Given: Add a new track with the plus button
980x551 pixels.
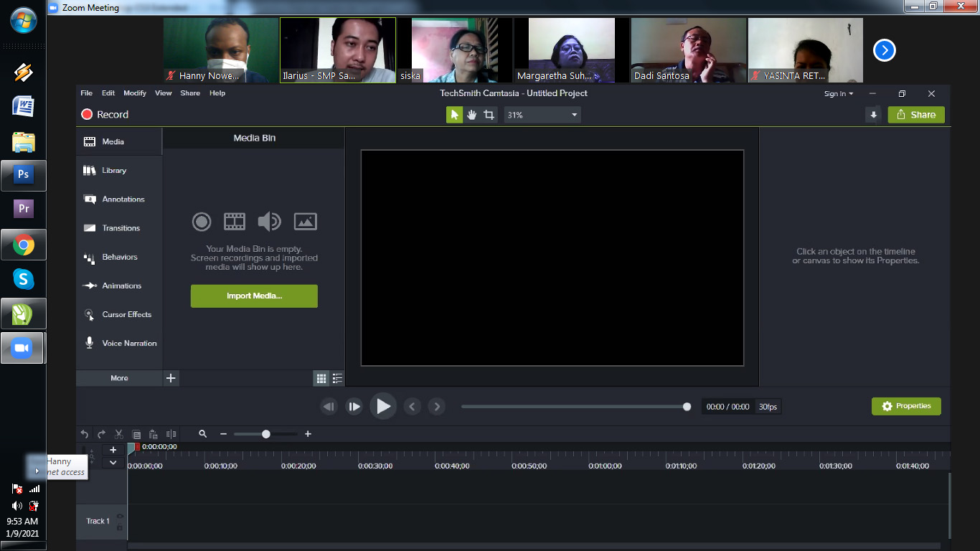Looking at the screenshot, I should click(x=113, y=450).
